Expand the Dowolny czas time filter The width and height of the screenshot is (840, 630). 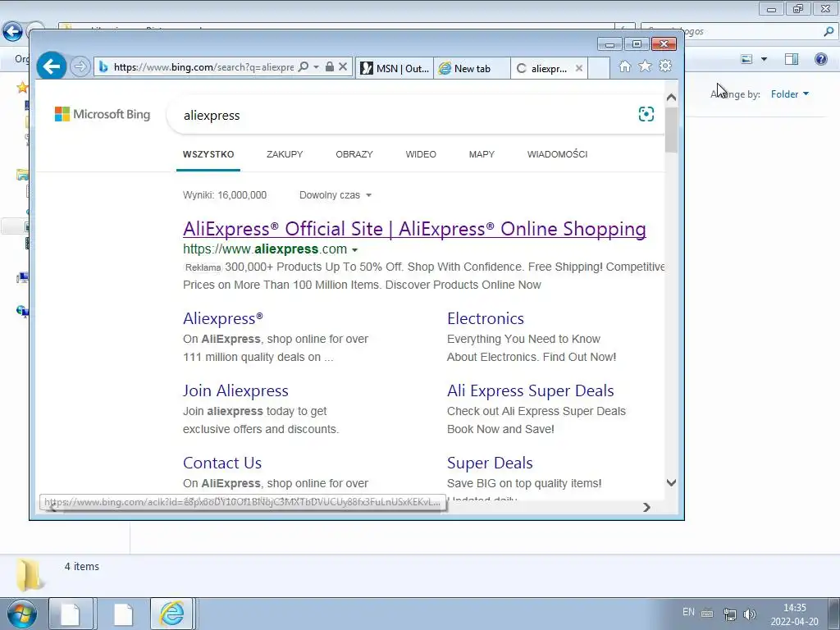click(336, 195)
